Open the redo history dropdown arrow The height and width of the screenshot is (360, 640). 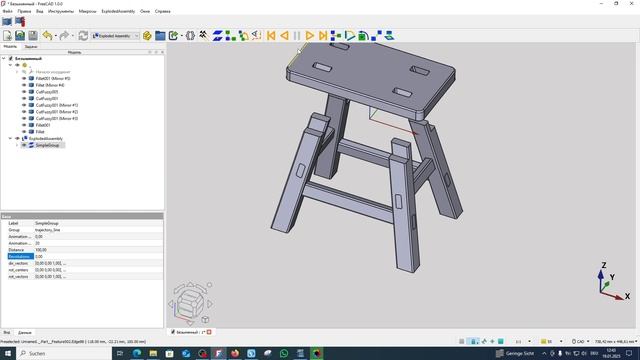pyautogui.click(x=73, y=36)
